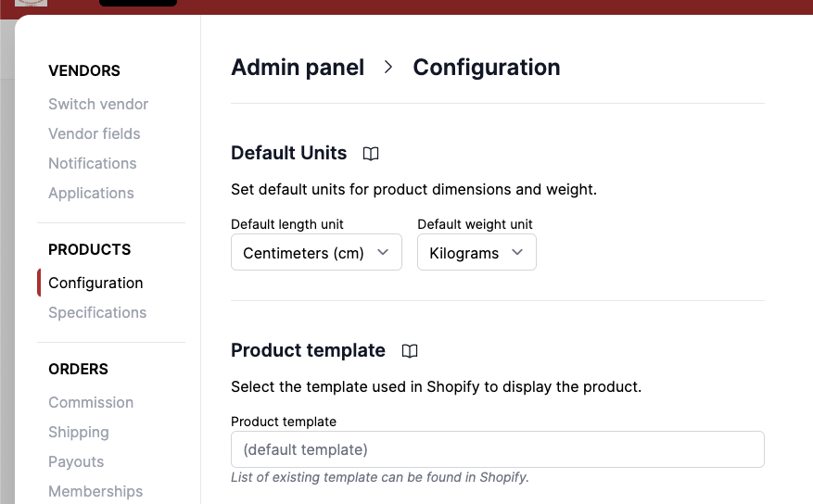Click the Product template input field
The image size is (813, 504).
[497, 449]
